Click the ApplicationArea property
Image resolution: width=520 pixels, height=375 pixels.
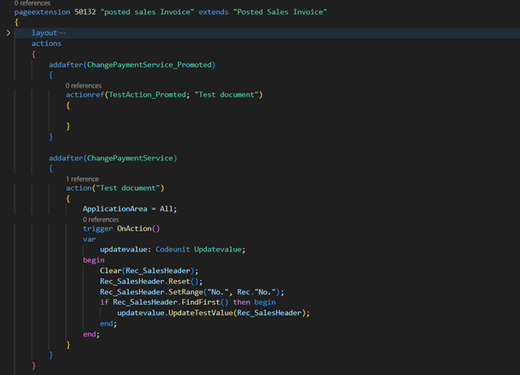click(115, 209)
